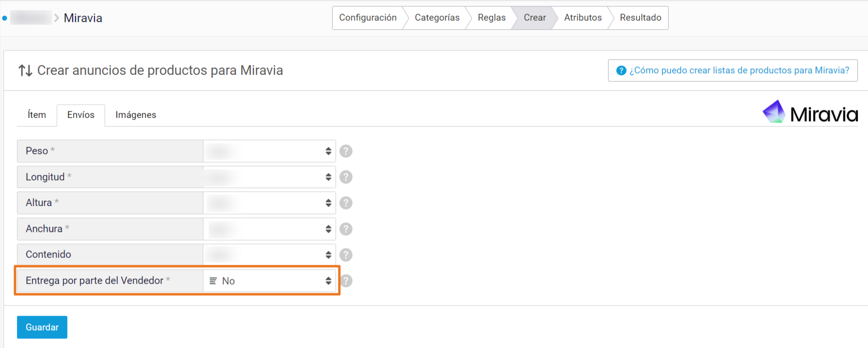Click the Crear anuncios de productos para Miravia heading

point(160,71)
